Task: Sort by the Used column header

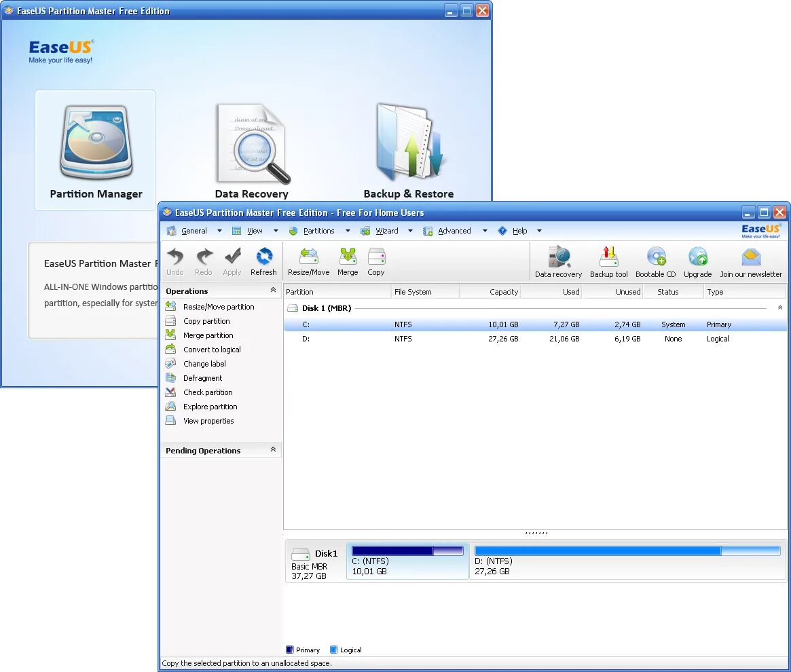Action: click(551, 292)
